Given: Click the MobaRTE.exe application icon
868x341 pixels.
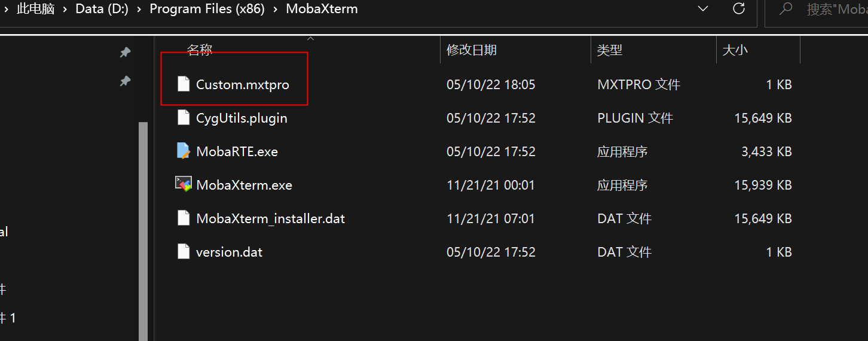Looking at the screenshot, I should (x=184, y=151).
